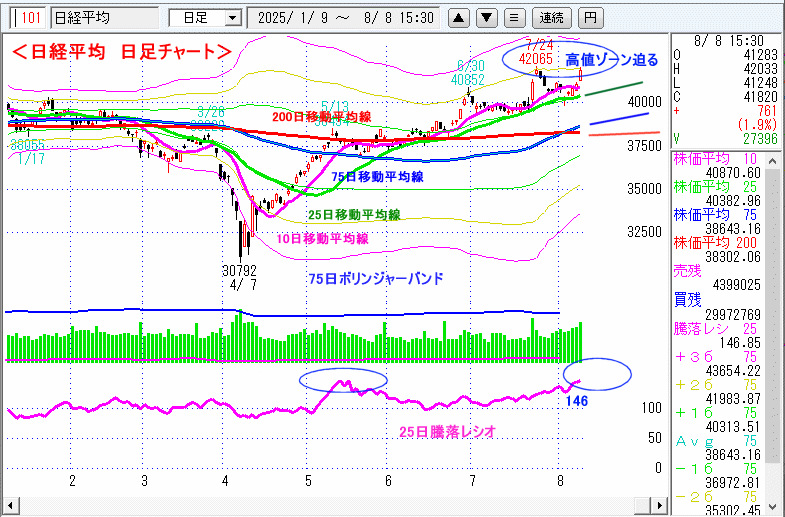Screen dimensions: 785x517
Task: Click the indicator panel scroll up arrow
Action: click(x=772, y=161)
